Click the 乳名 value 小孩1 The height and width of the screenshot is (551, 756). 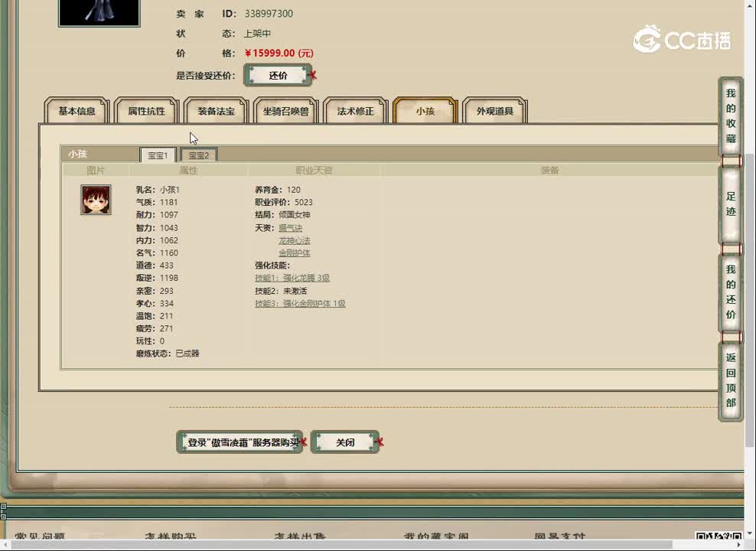click(x=170, y=190)
